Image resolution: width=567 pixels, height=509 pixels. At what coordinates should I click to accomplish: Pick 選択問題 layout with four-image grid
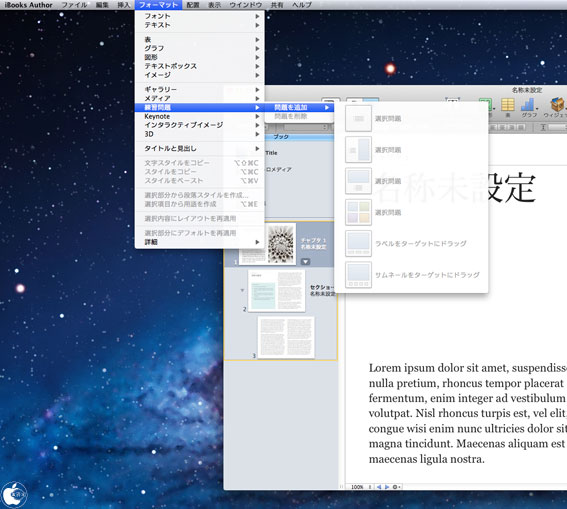click(x=358, y=212)
